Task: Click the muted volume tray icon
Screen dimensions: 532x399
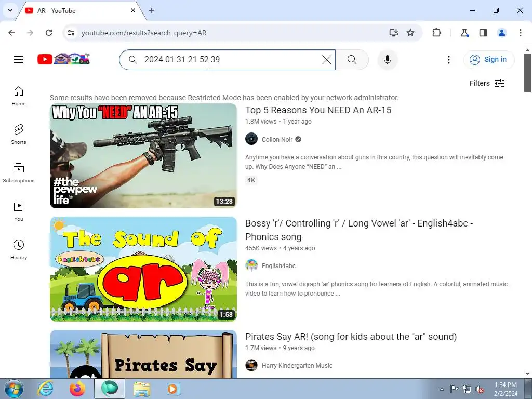Action: [x=480, y=389]
